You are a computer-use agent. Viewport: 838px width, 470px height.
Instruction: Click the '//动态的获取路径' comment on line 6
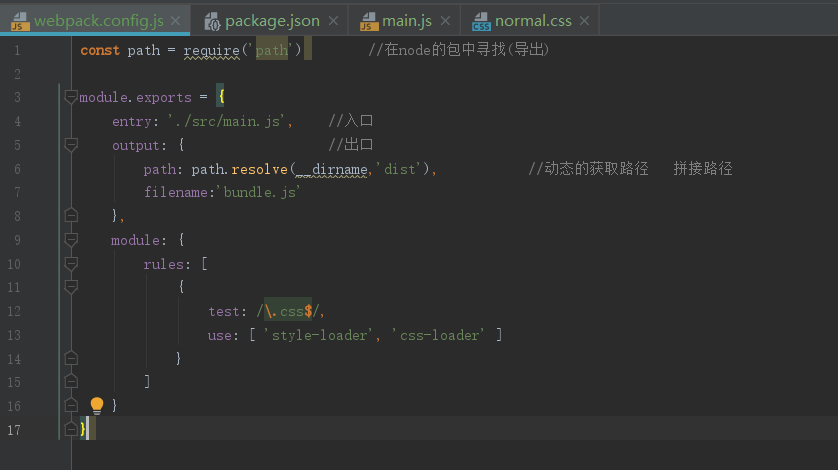pyautogui.click(x=588, y=169)
